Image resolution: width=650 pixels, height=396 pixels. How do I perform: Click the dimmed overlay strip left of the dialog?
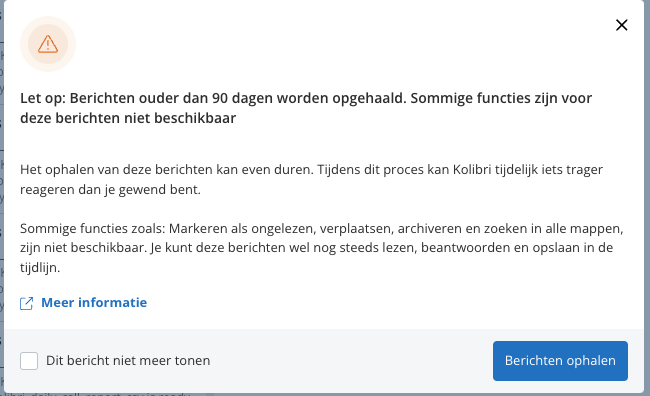click(2, 198)
